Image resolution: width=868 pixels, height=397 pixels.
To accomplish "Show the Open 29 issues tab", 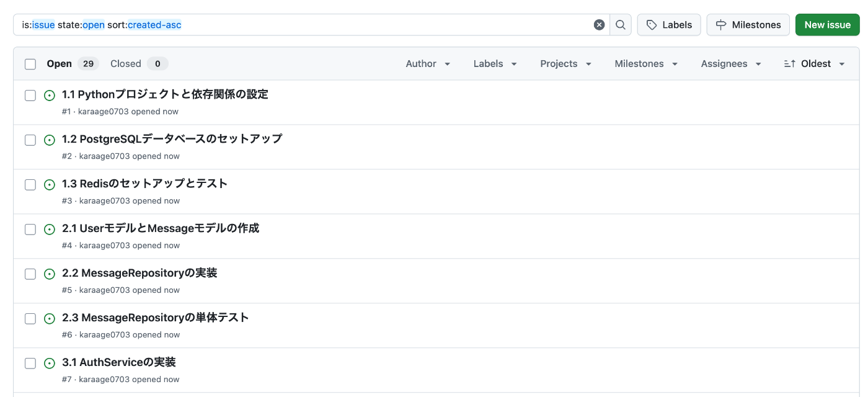I will (x=72, y=64).
